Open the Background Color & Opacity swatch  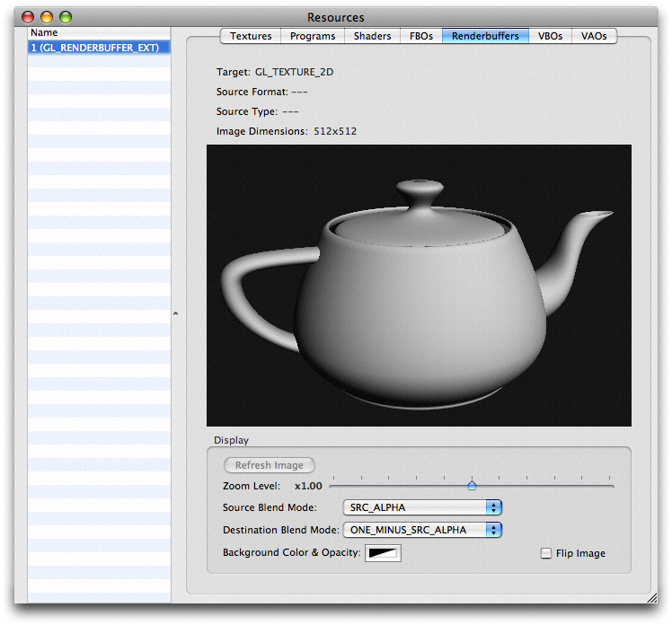(x=384, y=553)
